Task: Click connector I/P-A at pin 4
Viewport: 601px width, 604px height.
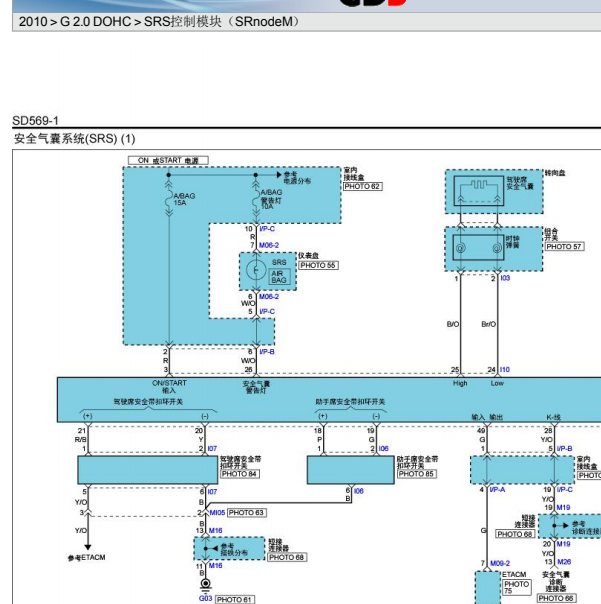Action: 497,489
